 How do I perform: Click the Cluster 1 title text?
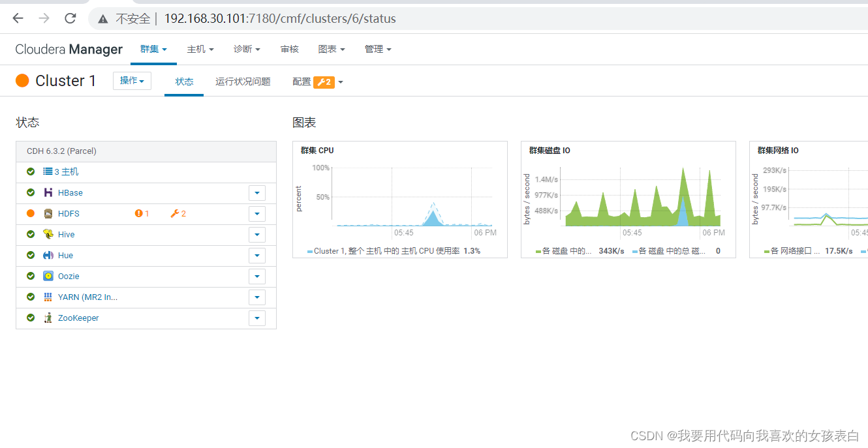[65, 81]
